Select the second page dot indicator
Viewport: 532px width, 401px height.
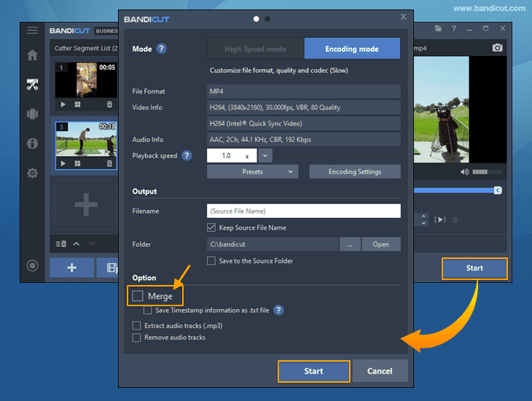coord(267,19)
